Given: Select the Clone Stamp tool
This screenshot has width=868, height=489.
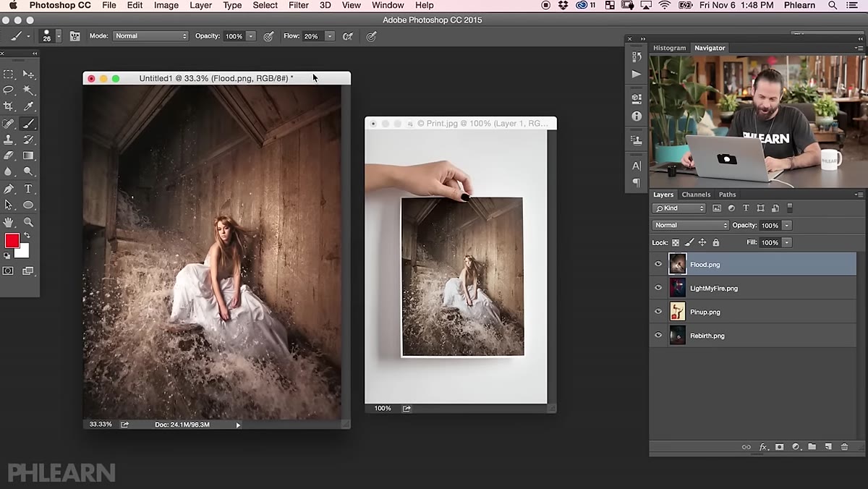Looking at the screenshot, I should (x=9, y=140).
